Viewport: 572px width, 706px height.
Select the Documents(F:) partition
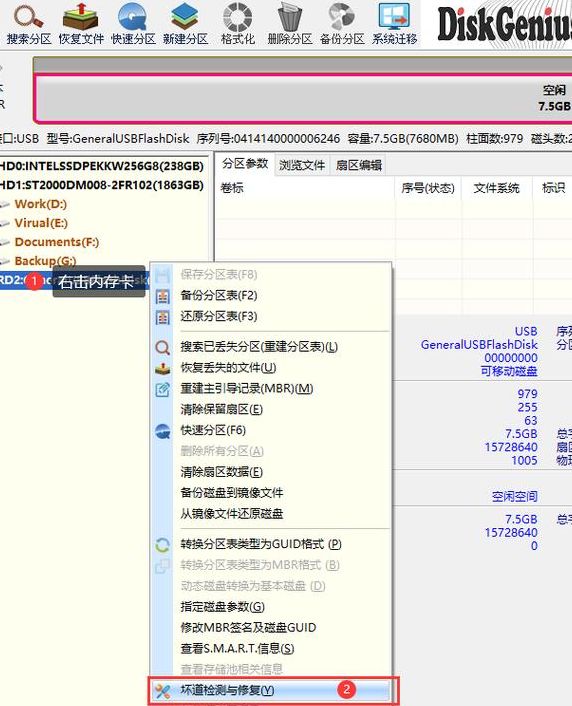pyautogui.click(x=57, y=242)
